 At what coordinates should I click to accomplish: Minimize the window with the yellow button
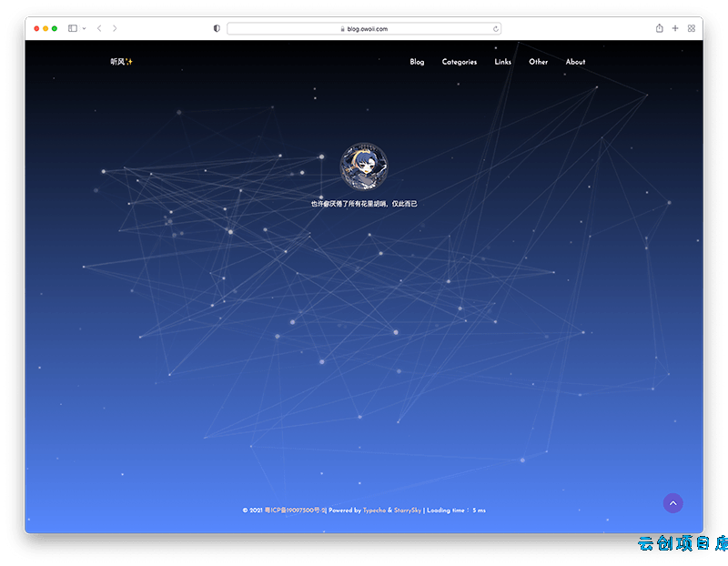[x=45, y=28]
